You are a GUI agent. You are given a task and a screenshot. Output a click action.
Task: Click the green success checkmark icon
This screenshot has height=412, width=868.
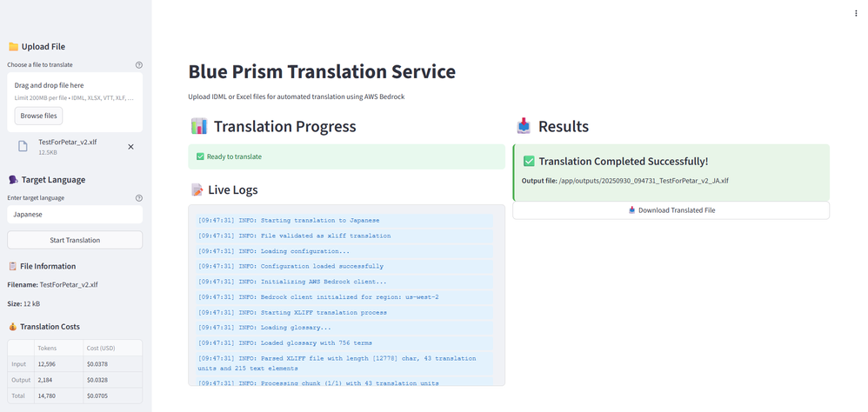coord(529,162)
